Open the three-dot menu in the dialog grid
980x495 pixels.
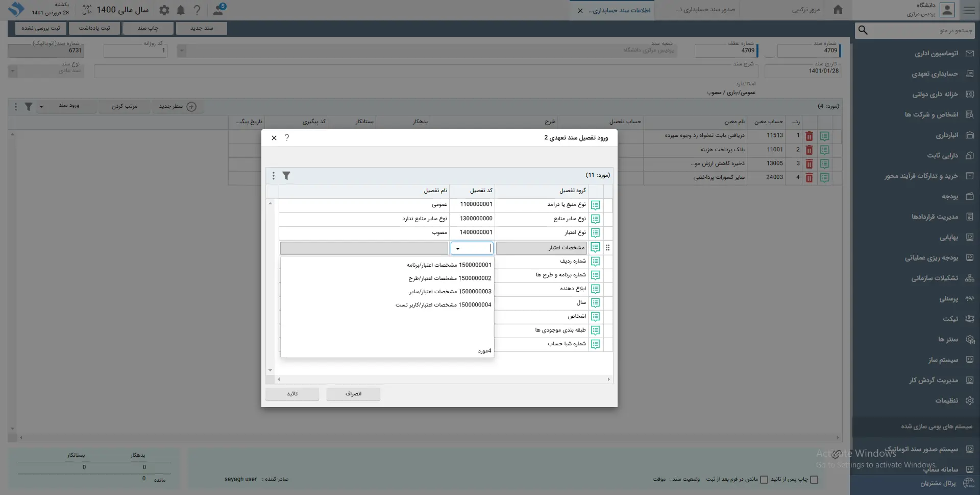(x=274, y=176)
